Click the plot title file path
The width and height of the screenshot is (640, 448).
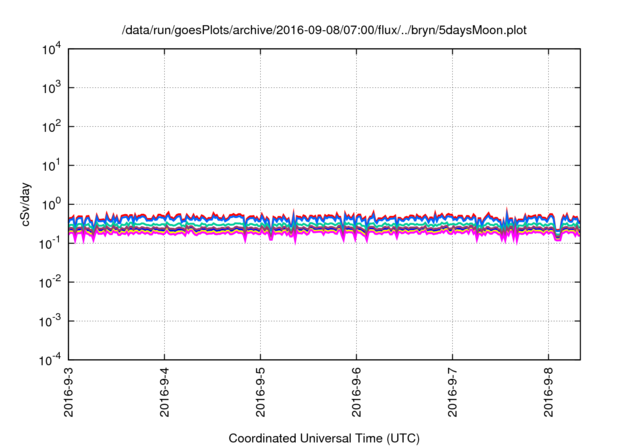pyautogui.click(x=324, y=30)
